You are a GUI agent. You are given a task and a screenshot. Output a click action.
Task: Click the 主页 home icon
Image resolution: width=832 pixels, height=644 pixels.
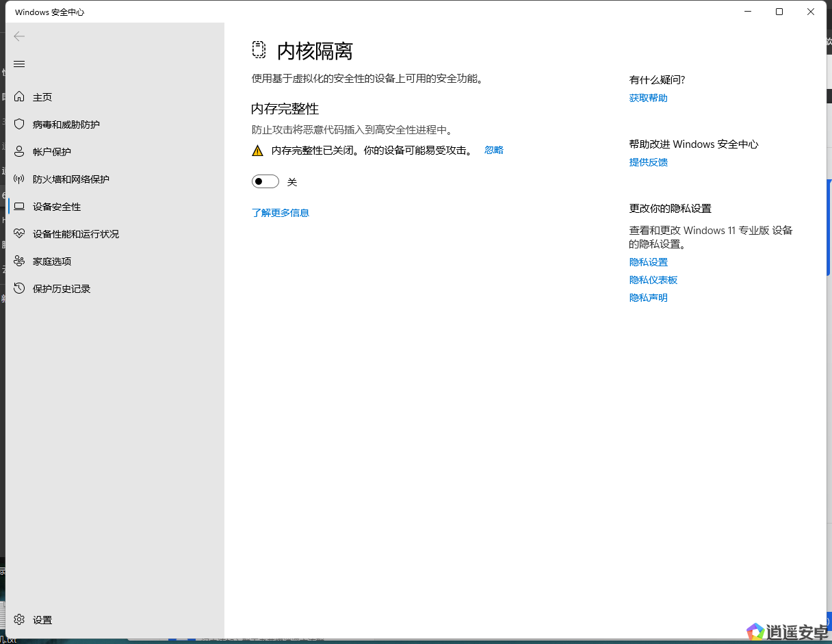tap(19, 97)
